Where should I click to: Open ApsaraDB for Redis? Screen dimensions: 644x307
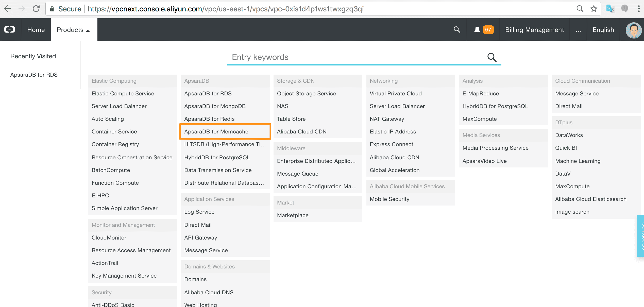209,119
